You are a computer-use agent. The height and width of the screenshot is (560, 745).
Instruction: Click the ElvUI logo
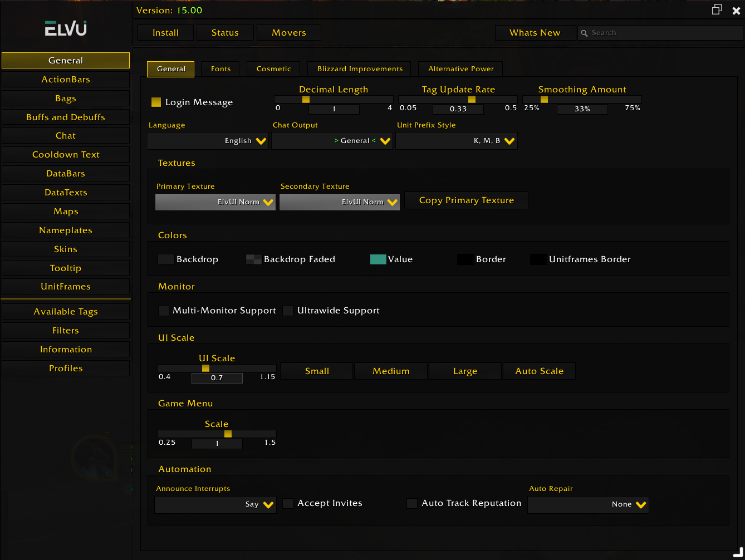[66, 29]
